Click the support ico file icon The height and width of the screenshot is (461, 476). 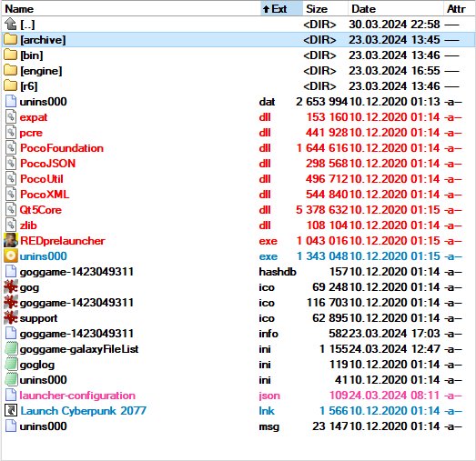(x=11, y=318)
